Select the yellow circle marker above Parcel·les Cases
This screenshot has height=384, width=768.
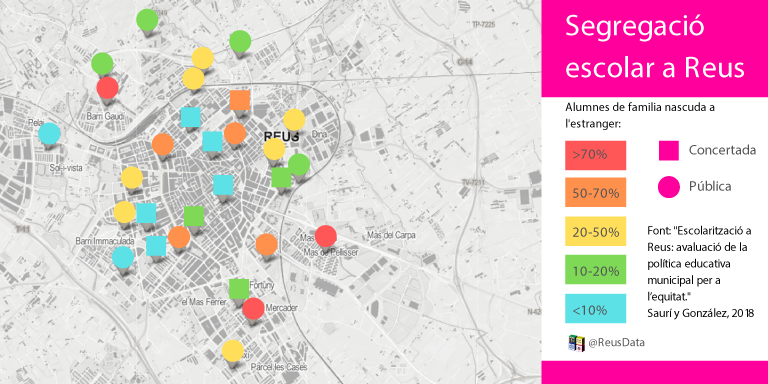pyautogui.click(x=233, y=351)
